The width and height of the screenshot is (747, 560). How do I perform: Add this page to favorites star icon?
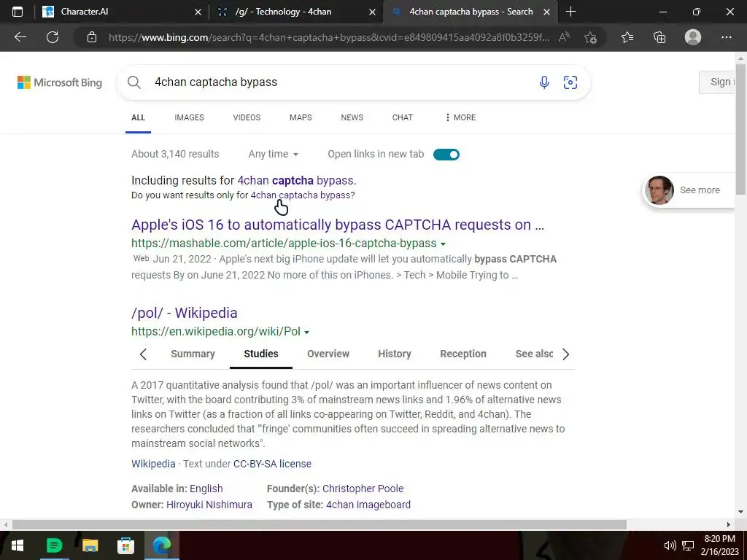coord(590,37)
